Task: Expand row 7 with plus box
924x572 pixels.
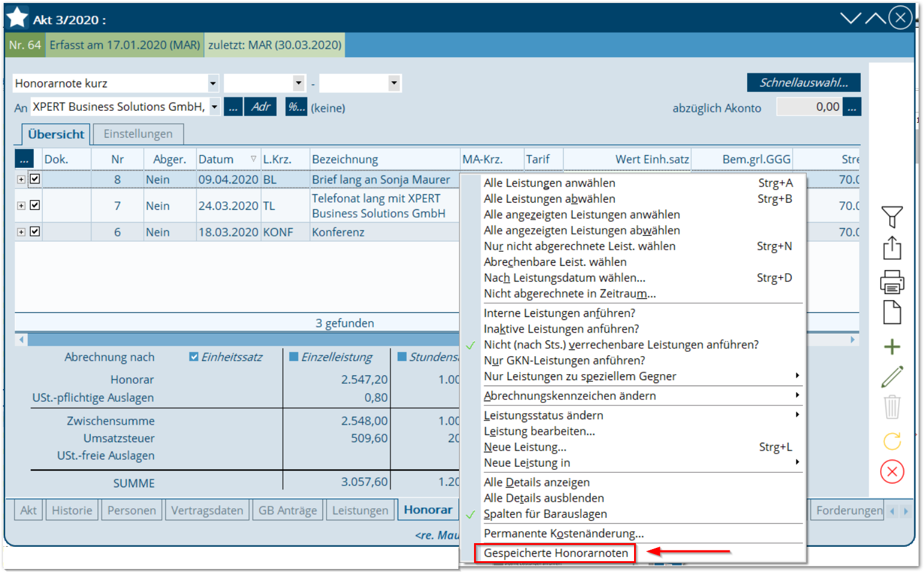Action: click(21, 206)
